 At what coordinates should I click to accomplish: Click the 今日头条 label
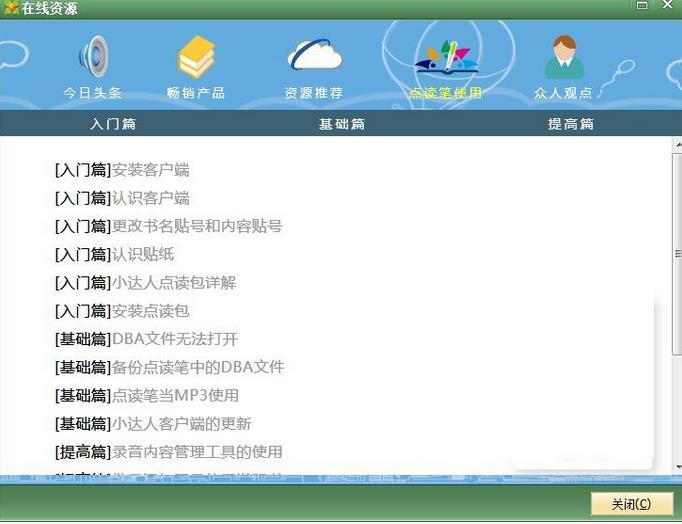coord(93,93)
